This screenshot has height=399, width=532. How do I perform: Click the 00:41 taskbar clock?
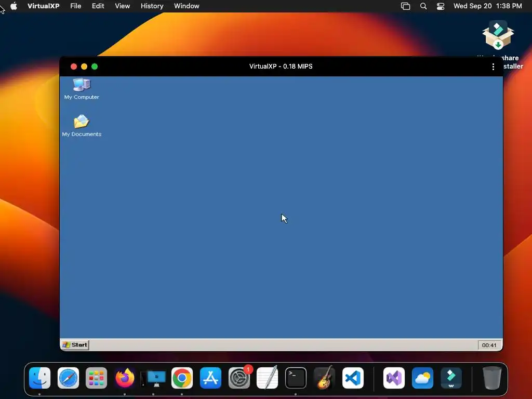click(489, 345)
